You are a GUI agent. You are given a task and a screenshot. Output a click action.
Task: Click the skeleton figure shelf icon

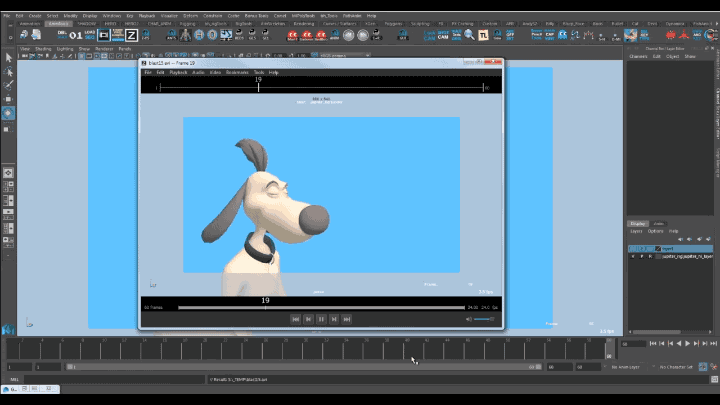click(185, 35)
